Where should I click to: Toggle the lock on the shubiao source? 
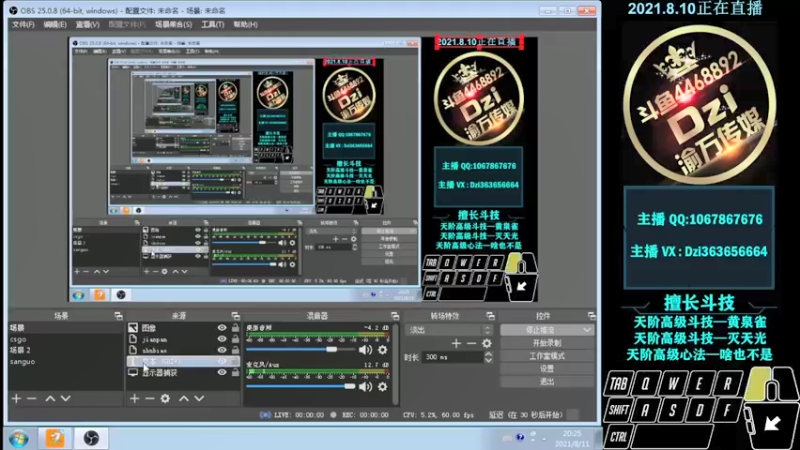pyautogui.click(x=235, y=350)
